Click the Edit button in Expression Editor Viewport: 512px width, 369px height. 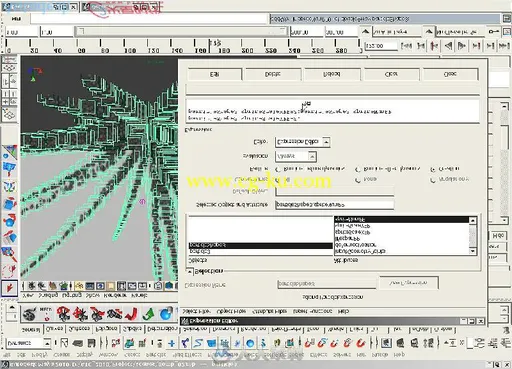(x=215, y=74)
